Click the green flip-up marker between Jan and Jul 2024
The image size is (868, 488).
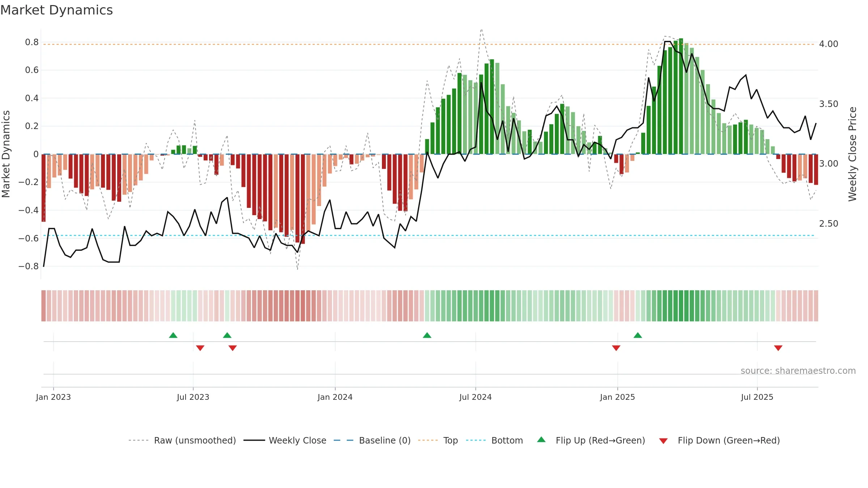(427, 335)
